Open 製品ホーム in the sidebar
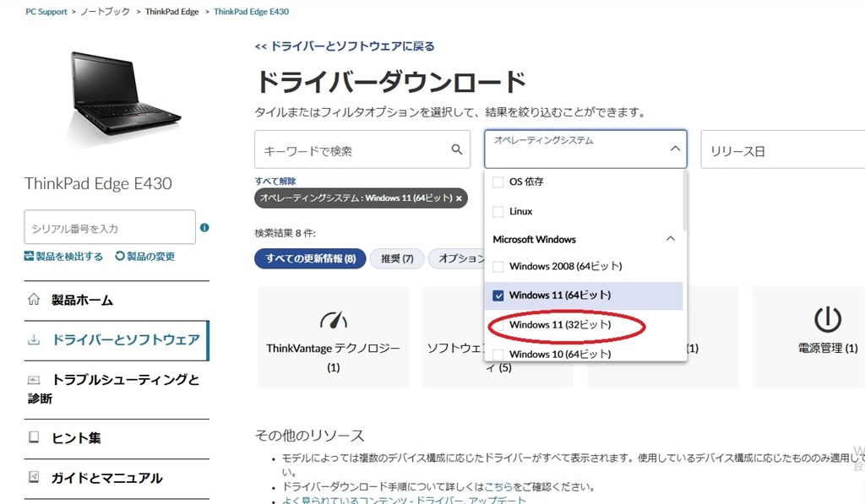 click(82, 300)
